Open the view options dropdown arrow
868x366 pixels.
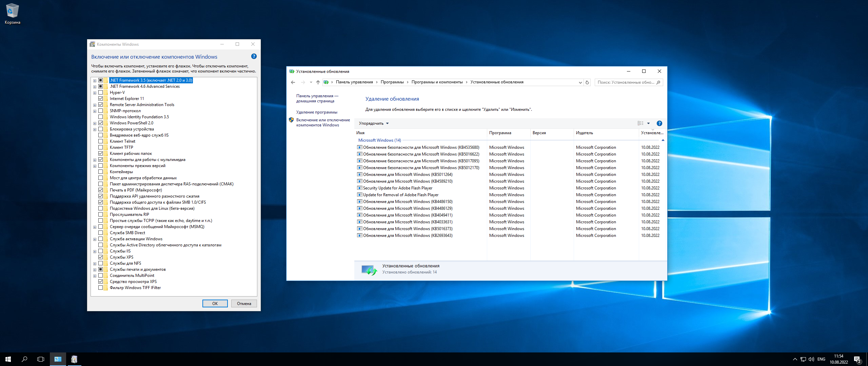click(648, 123)
